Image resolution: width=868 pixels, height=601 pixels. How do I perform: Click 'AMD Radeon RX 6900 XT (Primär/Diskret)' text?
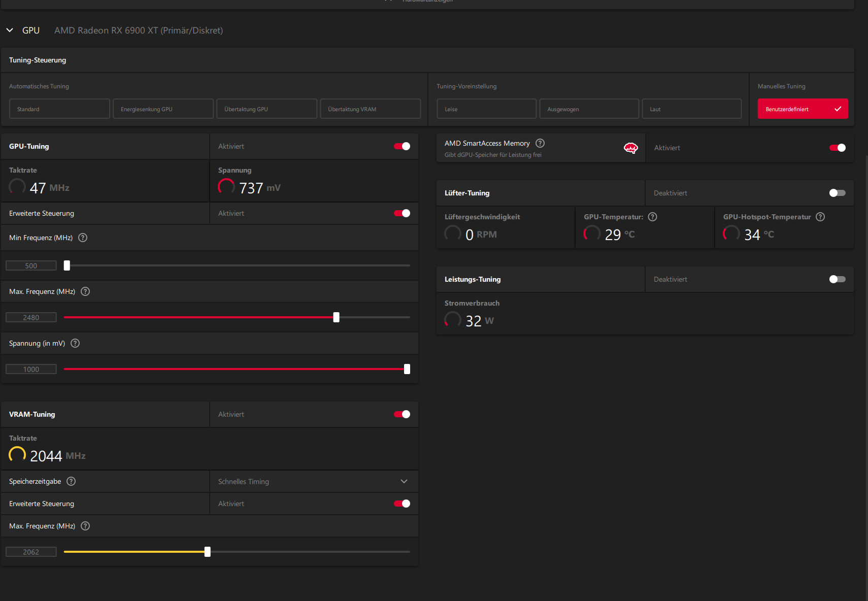click(x=139, y=30)
